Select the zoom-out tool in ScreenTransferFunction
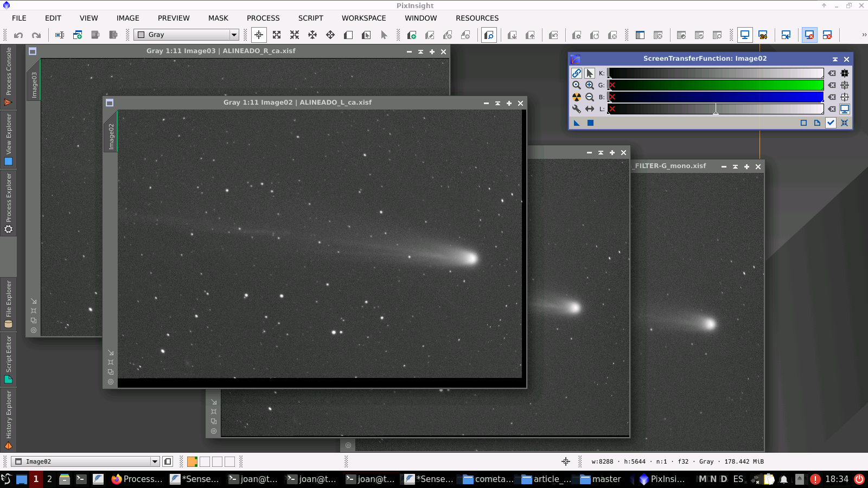 pyautogui.click(x=589, y=97)
